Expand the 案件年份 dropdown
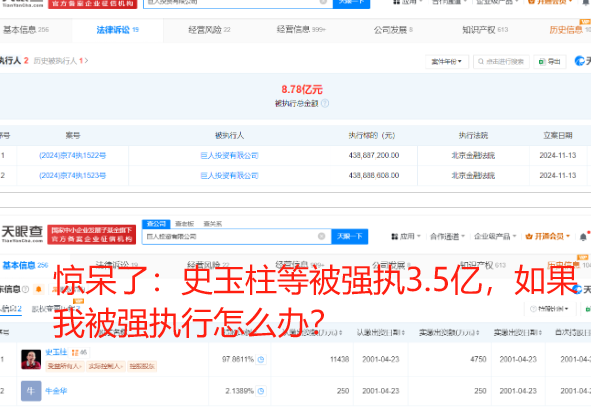591x408 pixels. (447, 62)
